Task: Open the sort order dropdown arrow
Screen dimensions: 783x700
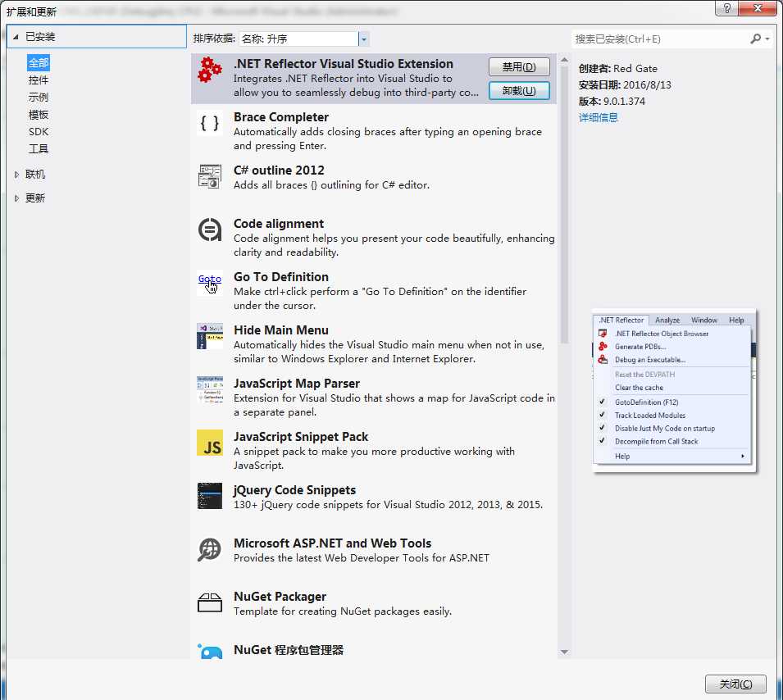Action: 364,39
